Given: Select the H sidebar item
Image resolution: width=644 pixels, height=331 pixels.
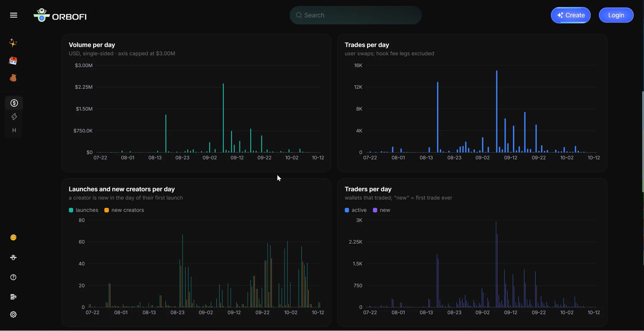Looking at the screenshot, I should pos(14,130).
